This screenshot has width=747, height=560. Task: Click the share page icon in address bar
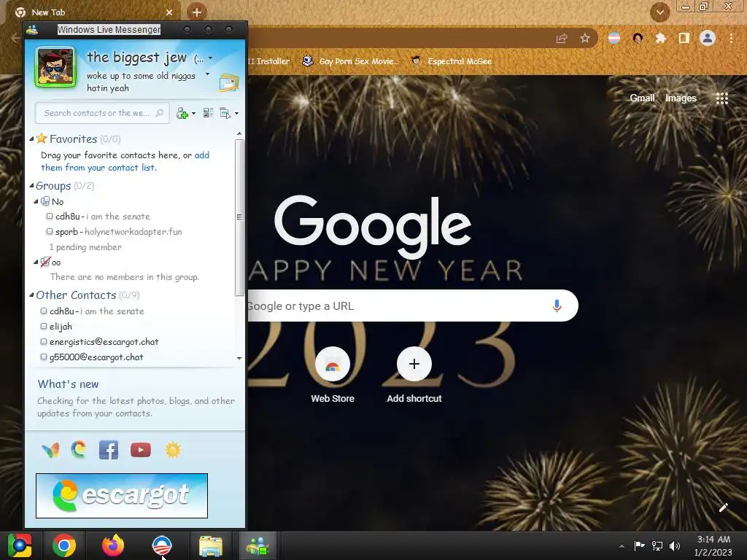pos(562,38)
